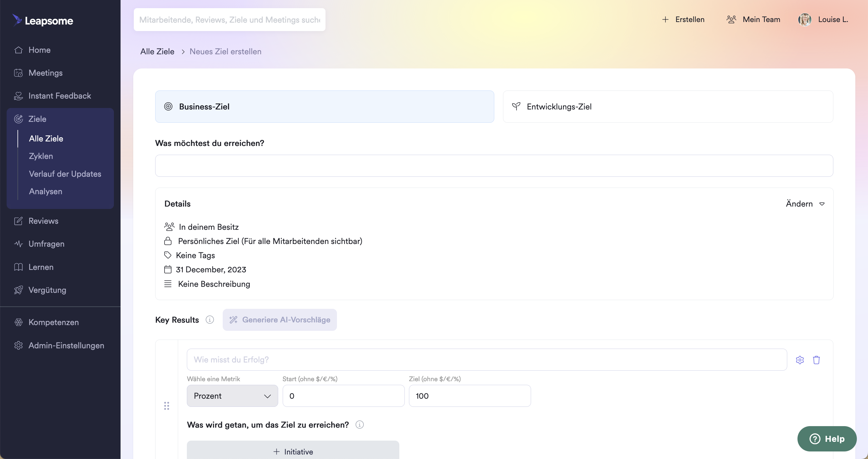
Task: Click the Mein Team people icon
Action: [731, 20]
